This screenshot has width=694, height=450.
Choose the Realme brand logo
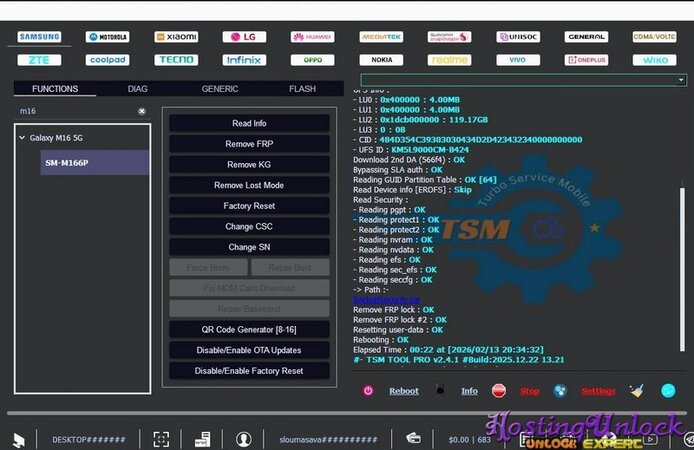(449, 60)
